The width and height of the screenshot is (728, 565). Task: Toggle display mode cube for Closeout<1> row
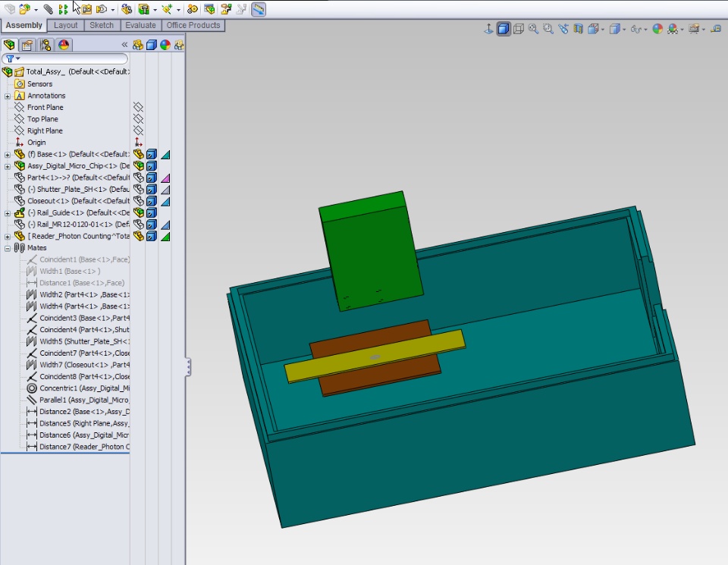[152, 201]
